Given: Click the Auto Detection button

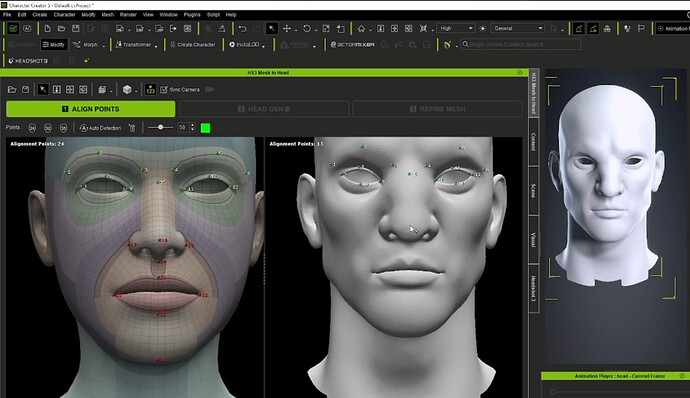Looking at the screenshot, I should tap(100, 128).
